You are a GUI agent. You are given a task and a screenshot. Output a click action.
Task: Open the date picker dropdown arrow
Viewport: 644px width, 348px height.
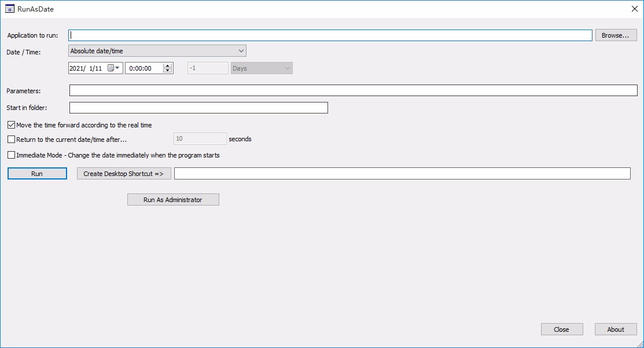[x=117, y=68]
